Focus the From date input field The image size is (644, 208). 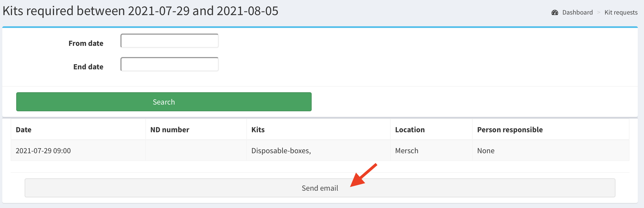pyautogui.click(x=169, y=41)
